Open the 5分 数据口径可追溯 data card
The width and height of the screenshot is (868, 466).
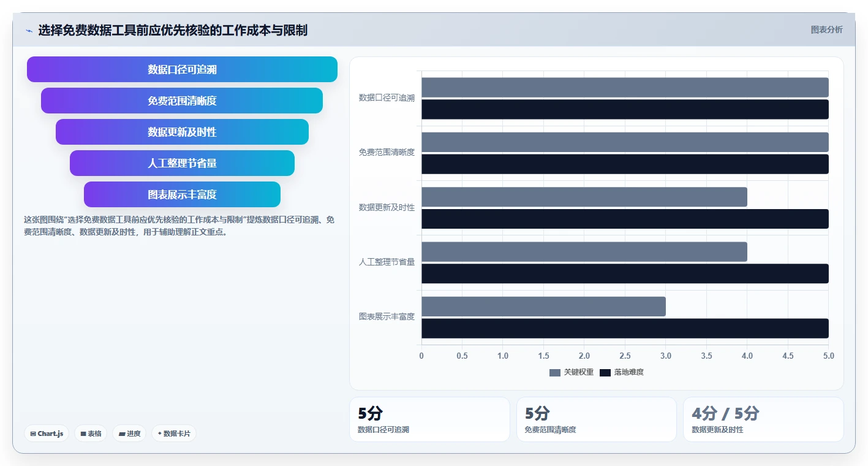click(x=429, y=419)
